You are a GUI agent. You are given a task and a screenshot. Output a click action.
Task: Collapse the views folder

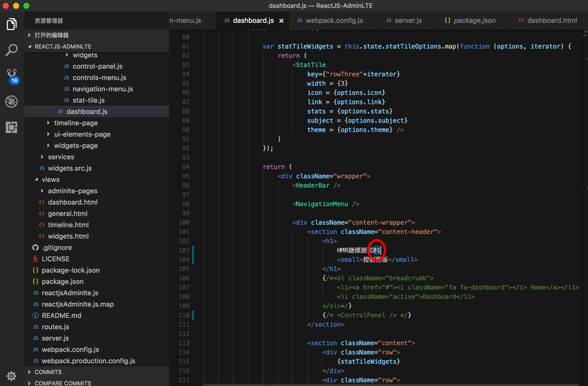(51, 179)
